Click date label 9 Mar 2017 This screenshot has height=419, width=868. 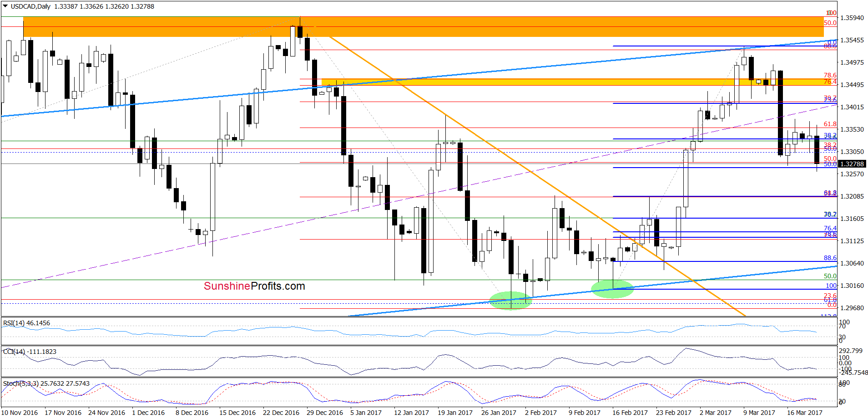(759, 413)
